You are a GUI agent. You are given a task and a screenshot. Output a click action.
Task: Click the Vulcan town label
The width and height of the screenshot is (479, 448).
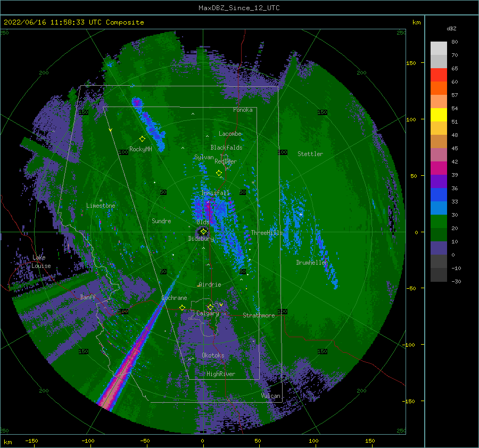tap(271, 396)
